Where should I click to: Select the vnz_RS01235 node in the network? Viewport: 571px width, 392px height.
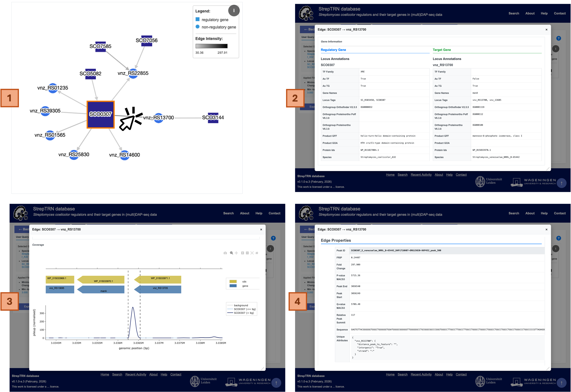pos(53,88)
